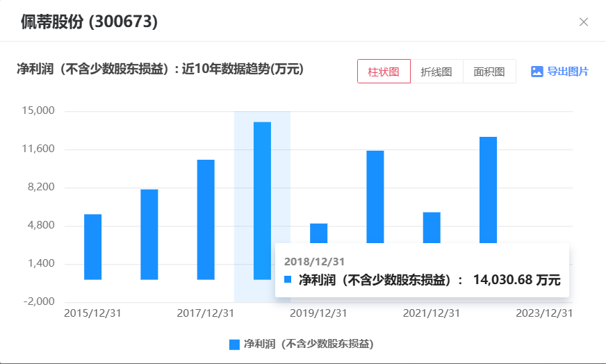Viewport: 606px width, 364px height.
Task: Close the 佩蒂股份 dialog with the X
Action: pos(584,22)
